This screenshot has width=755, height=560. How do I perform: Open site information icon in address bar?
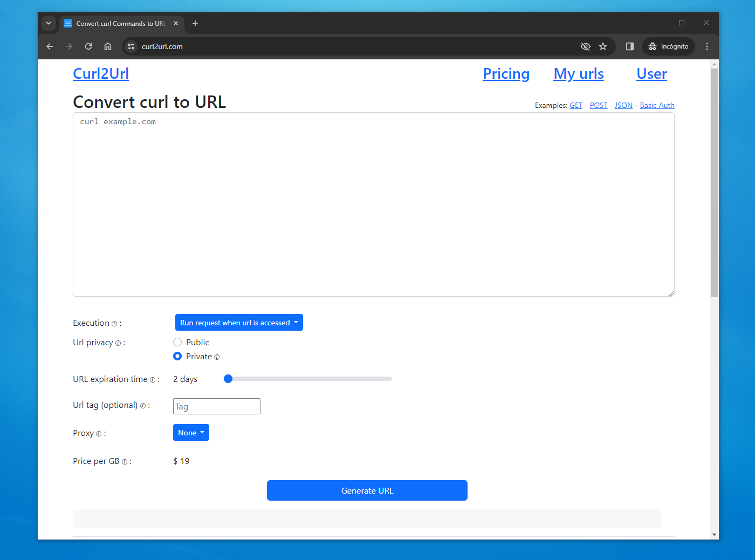tap(131, 46)
